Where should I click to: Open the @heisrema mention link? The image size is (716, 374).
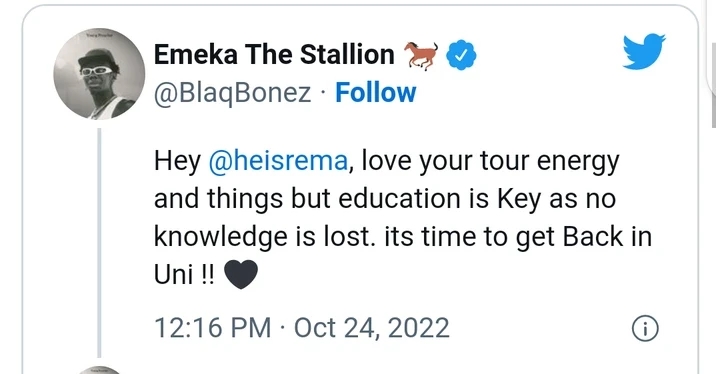(x=278, y=161)
